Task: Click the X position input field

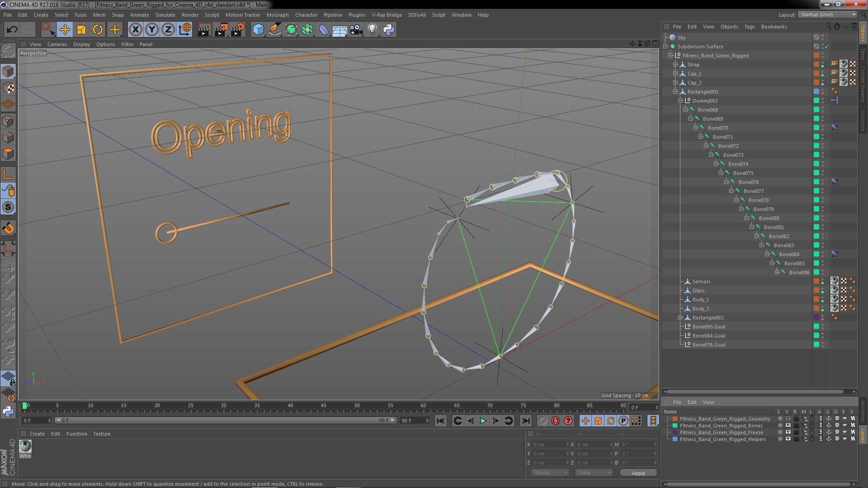Action: tap(550, 445)
